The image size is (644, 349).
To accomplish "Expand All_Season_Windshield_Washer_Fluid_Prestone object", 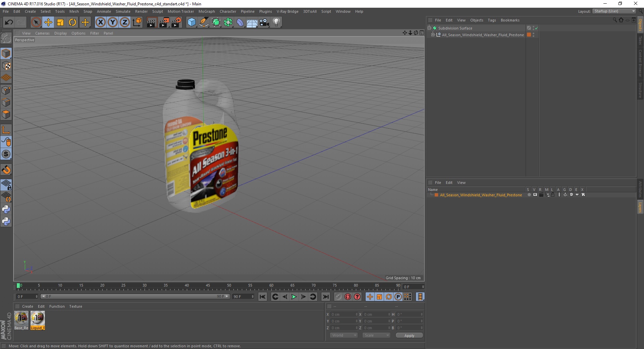I will coord(433,35).
